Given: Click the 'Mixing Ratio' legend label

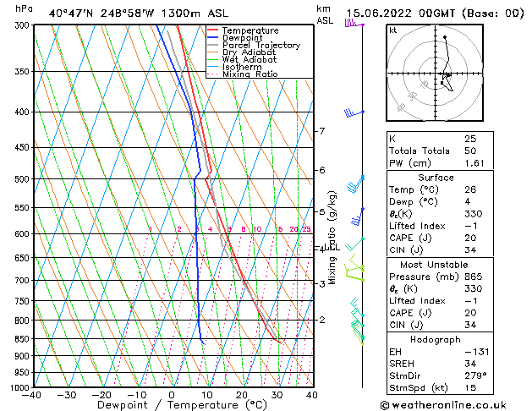Looking at the screenshot, I should coord(250,74).
